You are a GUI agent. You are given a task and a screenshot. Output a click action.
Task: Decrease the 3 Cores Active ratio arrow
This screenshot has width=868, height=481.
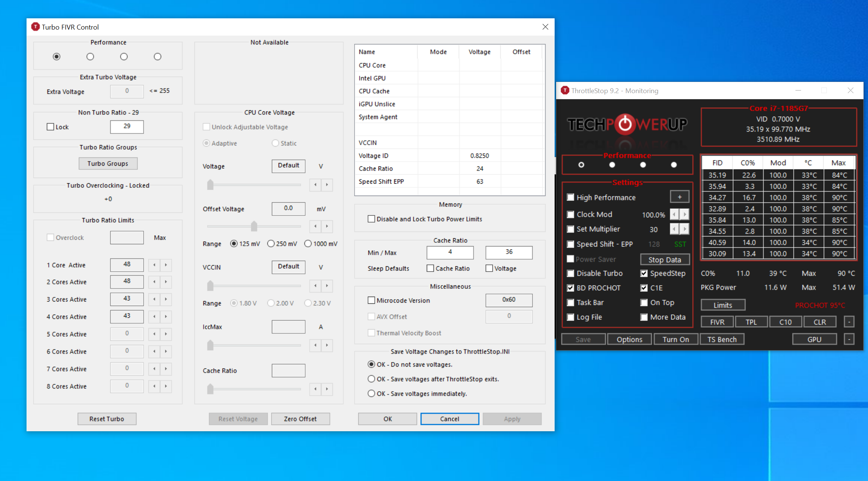click(154, 299)
